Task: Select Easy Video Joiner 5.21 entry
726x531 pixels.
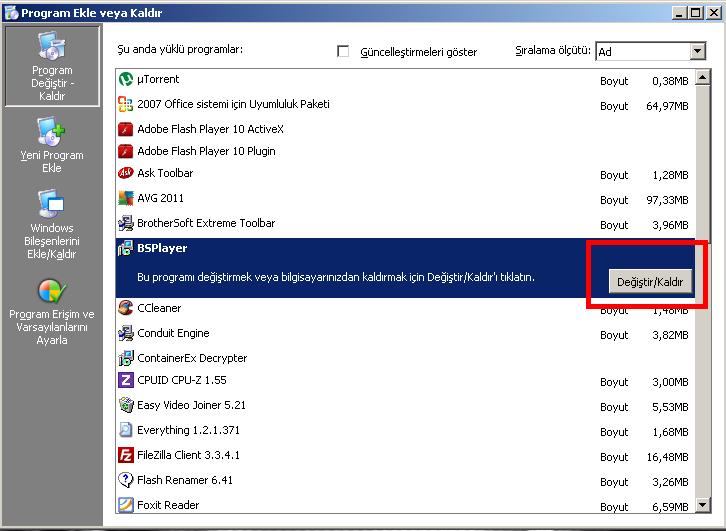Action: (405, 406)
